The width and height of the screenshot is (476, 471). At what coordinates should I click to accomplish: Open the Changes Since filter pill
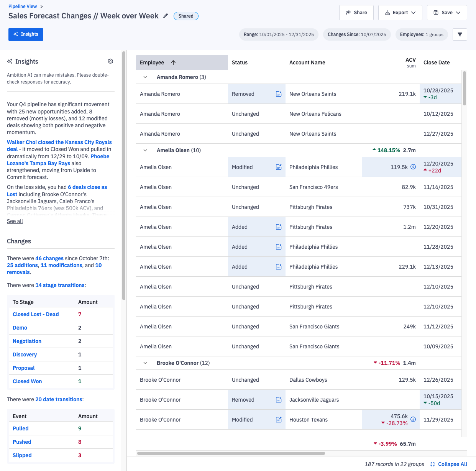tap(357, 34)
